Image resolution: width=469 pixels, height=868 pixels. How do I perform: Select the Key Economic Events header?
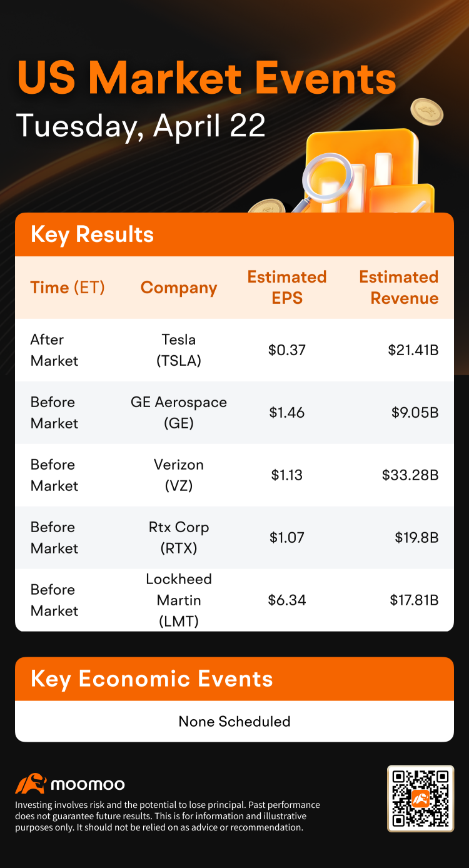pyautogui.click(x=234, y=679)
